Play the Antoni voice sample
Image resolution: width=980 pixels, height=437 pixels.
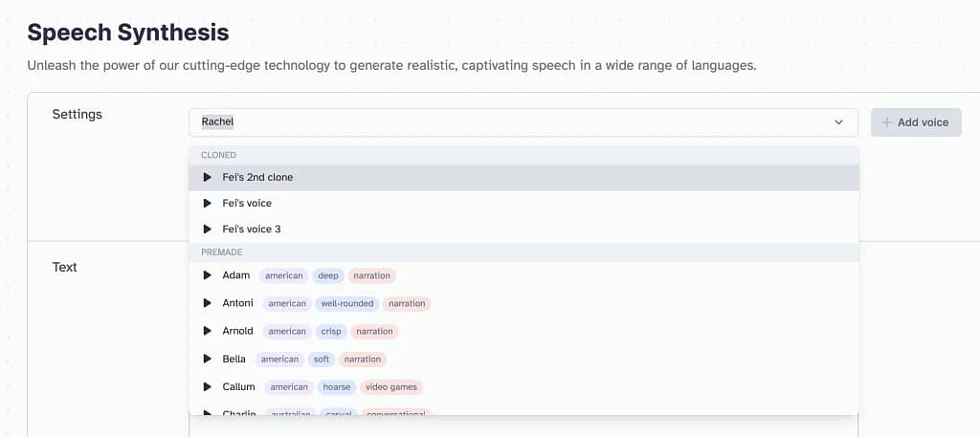[207, 303]
